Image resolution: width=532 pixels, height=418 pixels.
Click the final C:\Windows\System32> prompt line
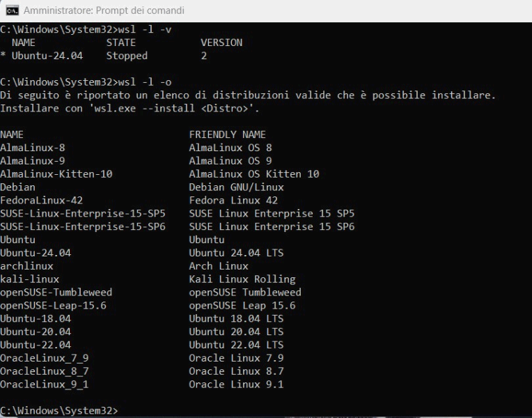click(x=59, y=411)
